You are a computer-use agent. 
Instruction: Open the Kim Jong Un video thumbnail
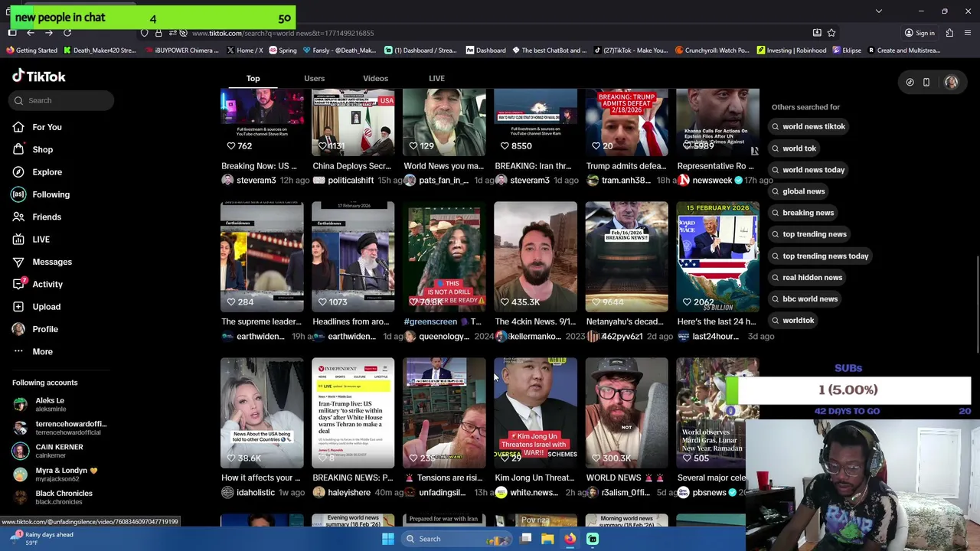[x=535, y=412]
